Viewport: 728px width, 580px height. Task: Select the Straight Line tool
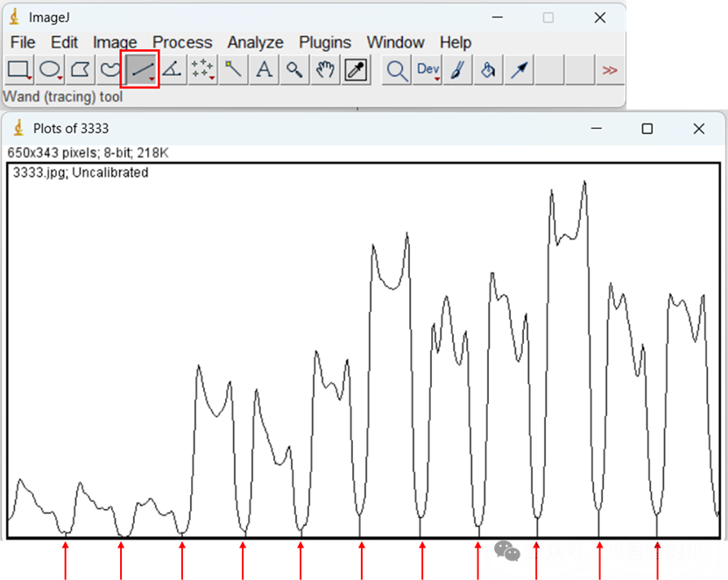tap(142, 70)
